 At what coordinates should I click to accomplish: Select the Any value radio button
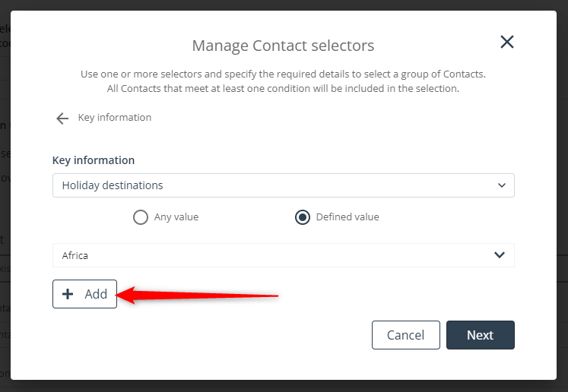tap(141, 217)
